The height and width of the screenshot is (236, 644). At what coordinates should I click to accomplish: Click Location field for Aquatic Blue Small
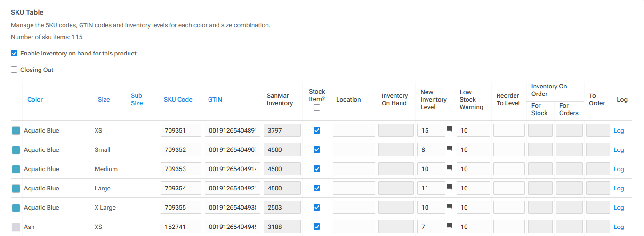[354, 150]
